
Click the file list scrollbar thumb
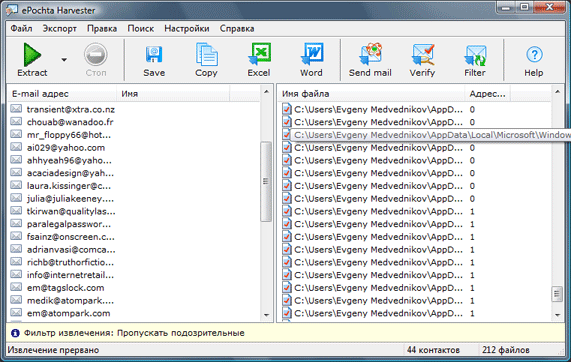[x=557, y=294]
